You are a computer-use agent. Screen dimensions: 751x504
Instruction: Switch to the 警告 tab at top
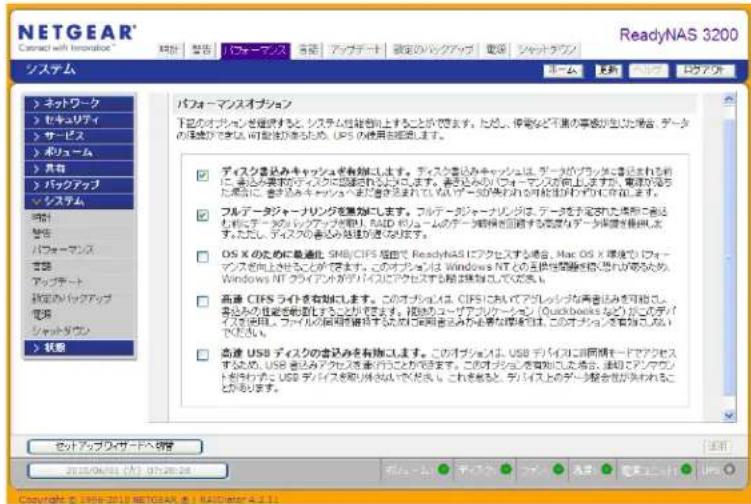coord(202,49)
